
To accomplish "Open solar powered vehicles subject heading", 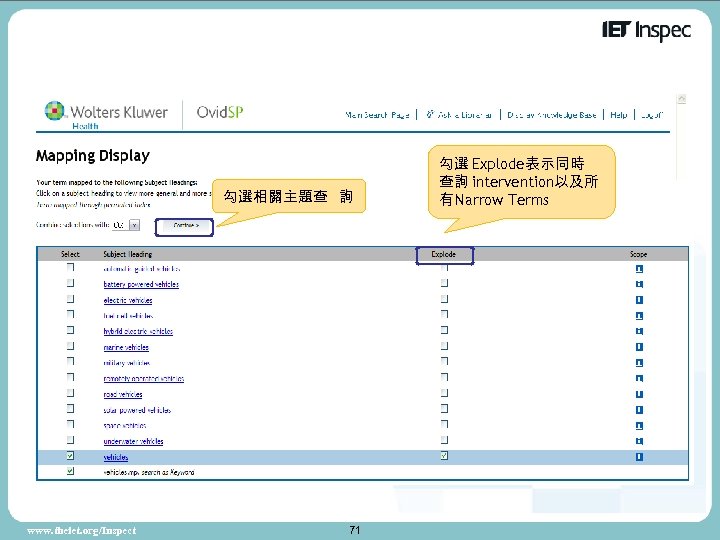I will tap(137, 410).
